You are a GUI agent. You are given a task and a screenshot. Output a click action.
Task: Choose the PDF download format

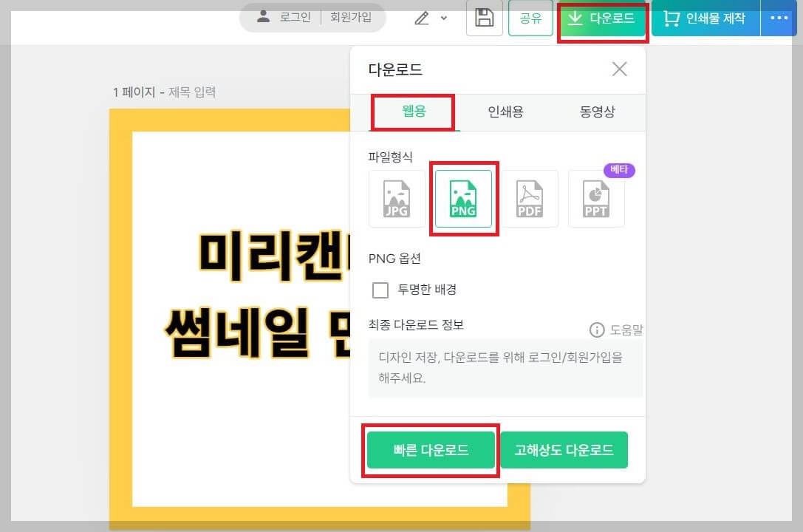click(x=530, y=198)
